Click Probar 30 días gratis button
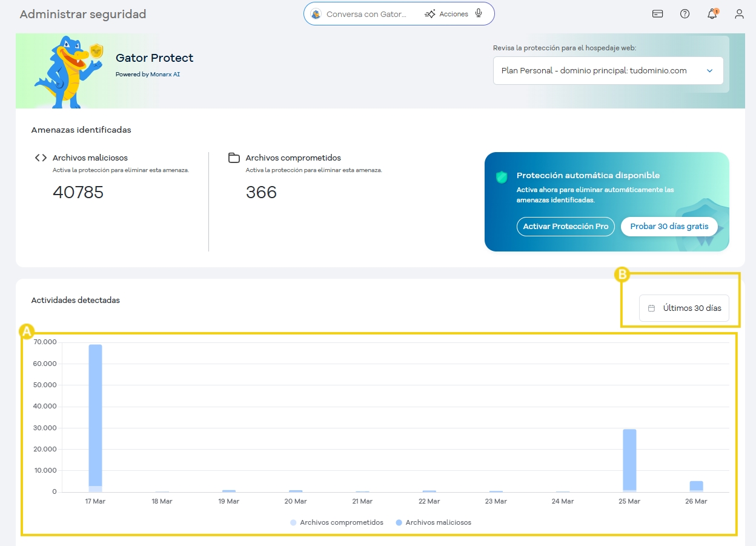Viewport: 756px width, 546px height. [x=669, y=226]
